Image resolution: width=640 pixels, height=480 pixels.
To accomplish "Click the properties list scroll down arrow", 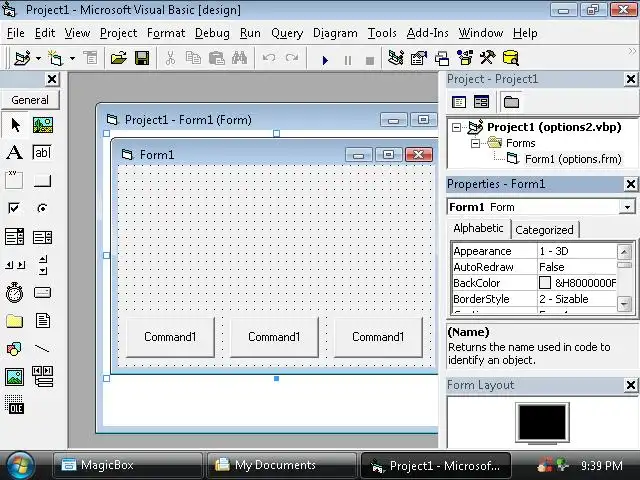I will tap(624, 304).
